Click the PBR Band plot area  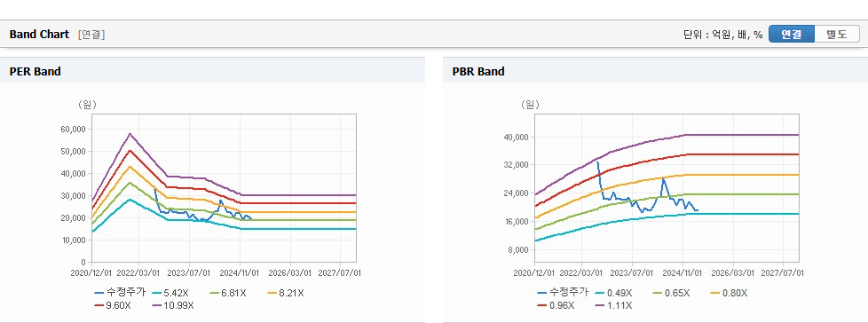(x=667, y=188)
